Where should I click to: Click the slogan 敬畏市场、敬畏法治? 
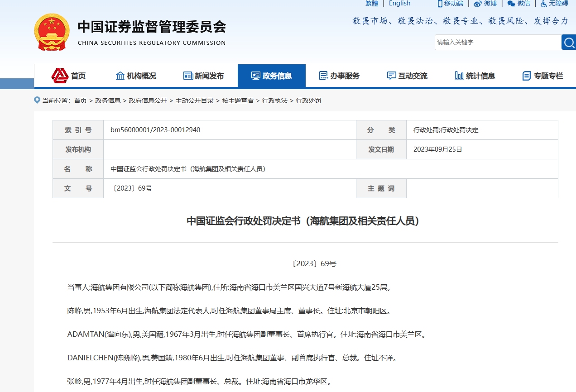pyautogui.click(x=460, y=21)
